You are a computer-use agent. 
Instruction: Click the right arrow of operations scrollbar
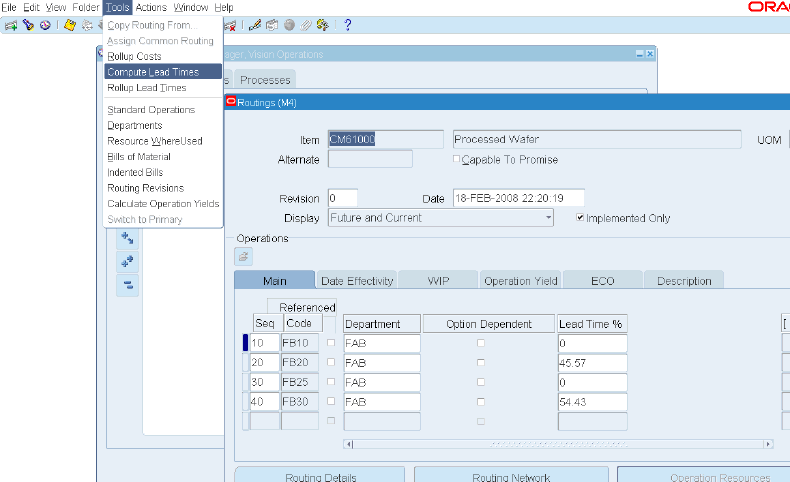coord(768,444)
